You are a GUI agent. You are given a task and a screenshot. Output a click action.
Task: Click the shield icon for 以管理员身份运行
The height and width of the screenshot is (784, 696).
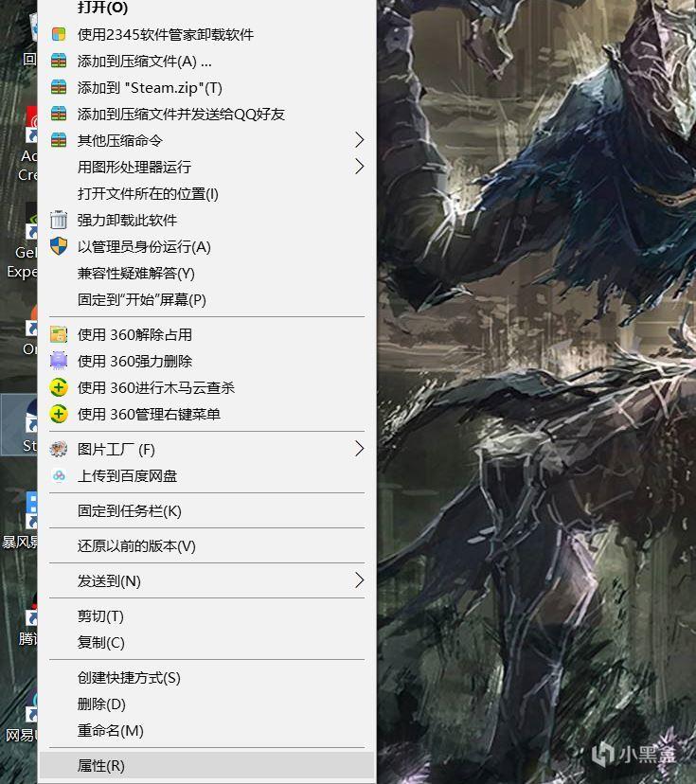(x=59, y=246)
